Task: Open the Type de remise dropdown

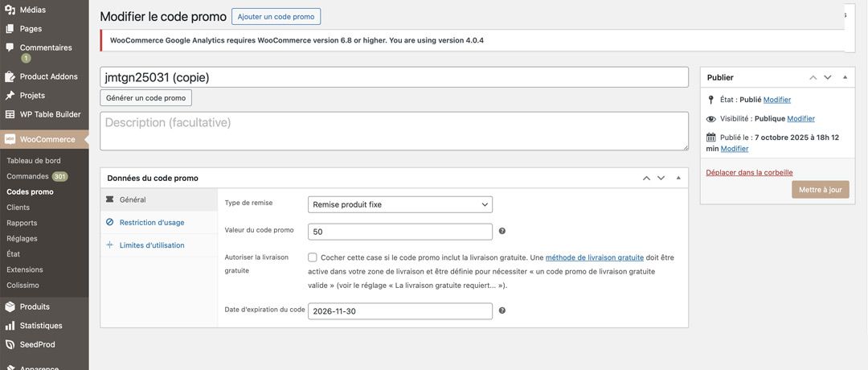Action: click(399, 204)
